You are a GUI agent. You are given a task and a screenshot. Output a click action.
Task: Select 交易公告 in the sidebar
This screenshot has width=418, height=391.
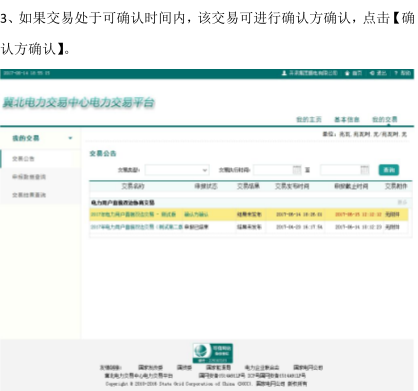click(23, 159)
